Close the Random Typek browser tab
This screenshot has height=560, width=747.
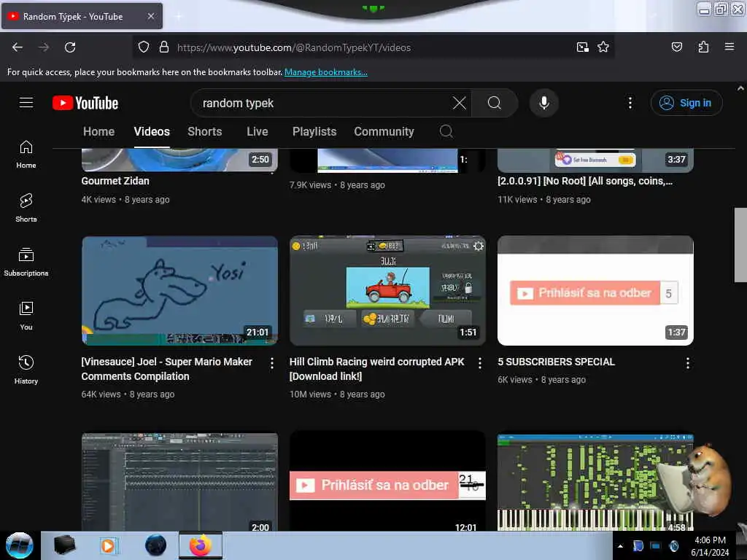coord(151,16)
